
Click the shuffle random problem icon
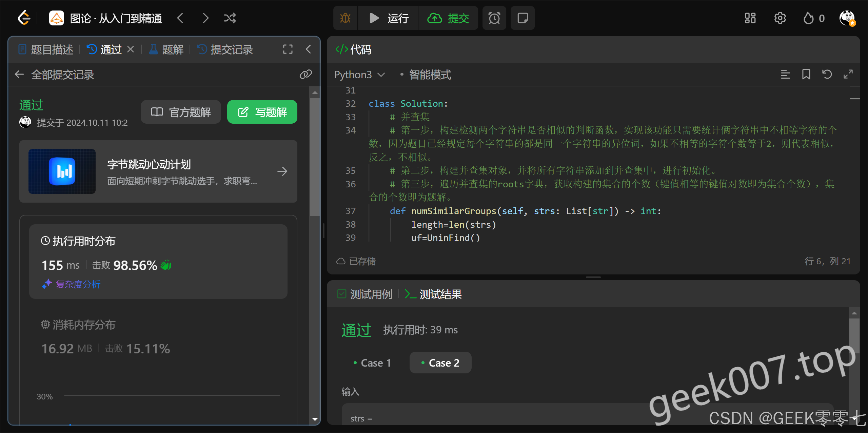point(230,18)
